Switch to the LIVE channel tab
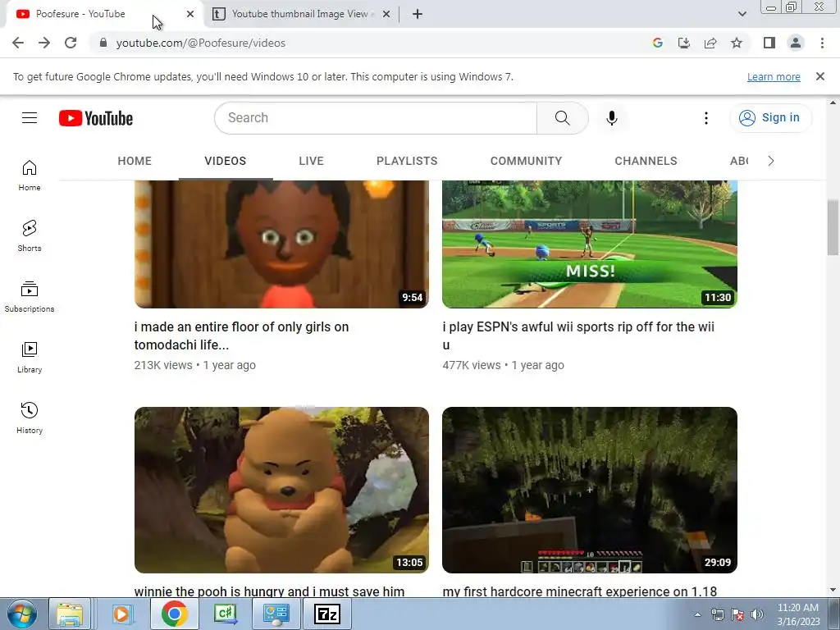840x630 pixels. 311,161
